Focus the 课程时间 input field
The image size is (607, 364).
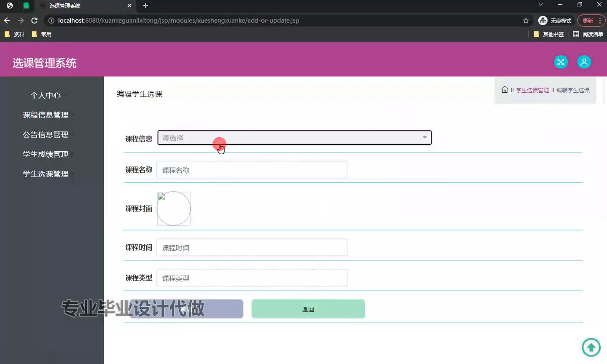pos(252,248)
